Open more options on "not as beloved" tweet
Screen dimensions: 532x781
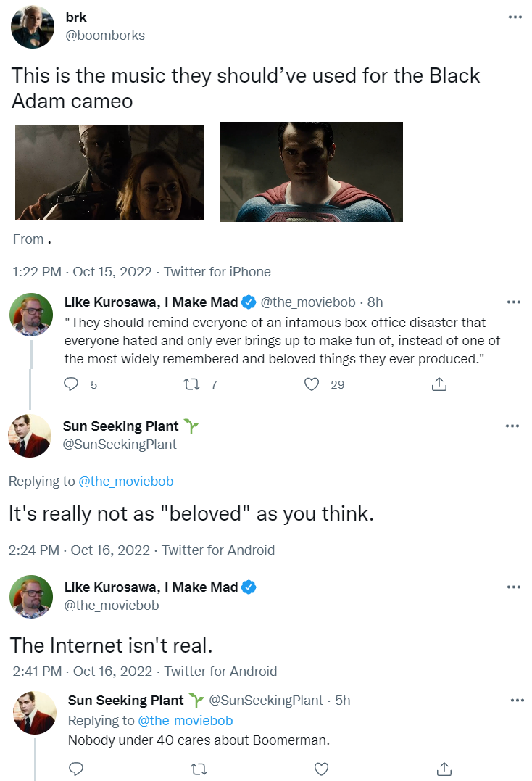[x=512, y=426]
